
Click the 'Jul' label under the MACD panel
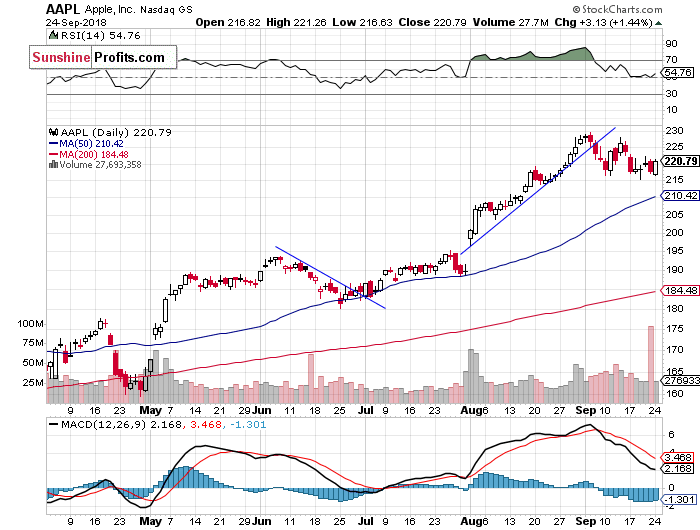coord(366,521)
